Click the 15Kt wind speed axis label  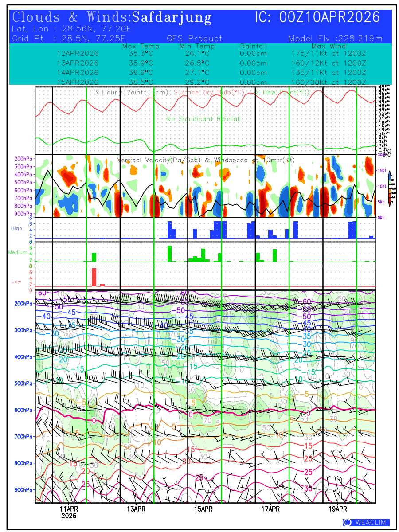(x=382, y=171)
